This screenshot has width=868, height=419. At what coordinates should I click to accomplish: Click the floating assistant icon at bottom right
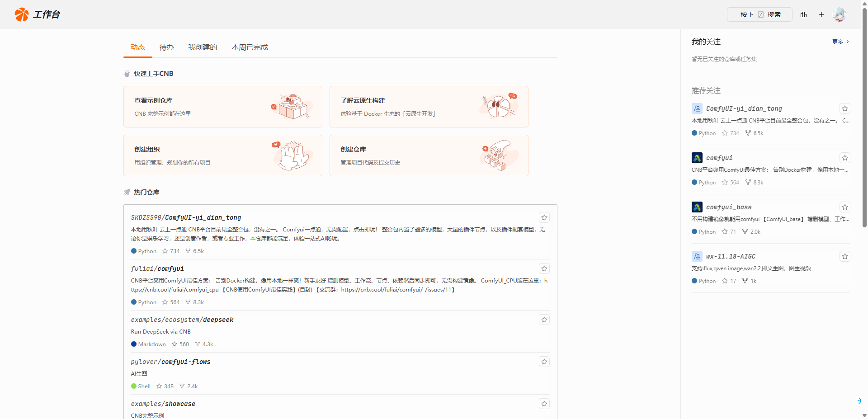(x=859, y=400)
